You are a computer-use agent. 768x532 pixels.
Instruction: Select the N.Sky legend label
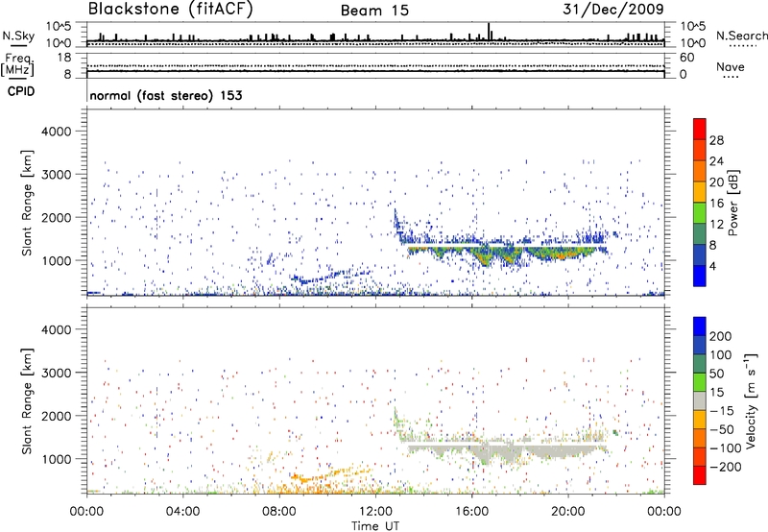(18, 36)
